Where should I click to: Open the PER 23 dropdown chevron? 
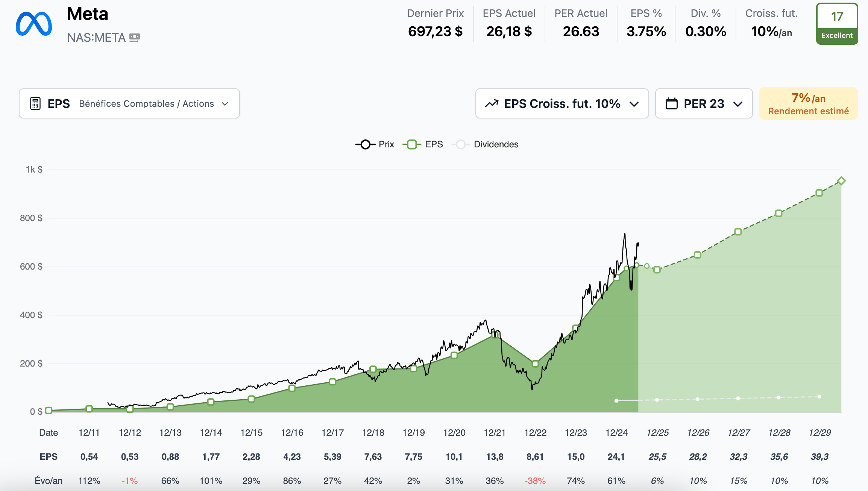pos(738,104)
